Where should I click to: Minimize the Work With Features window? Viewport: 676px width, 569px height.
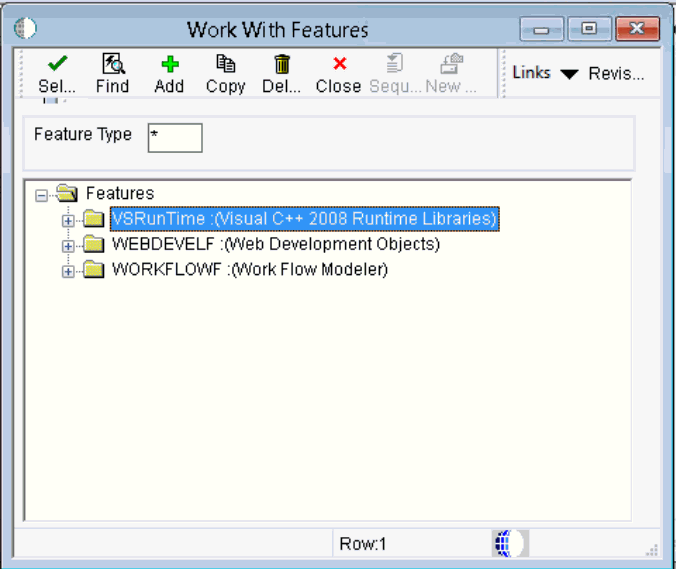[541, 29]
